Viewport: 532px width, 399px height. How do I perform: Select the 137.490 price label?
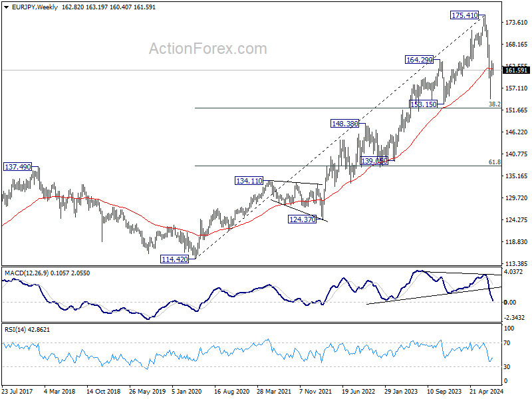[18, 167]
